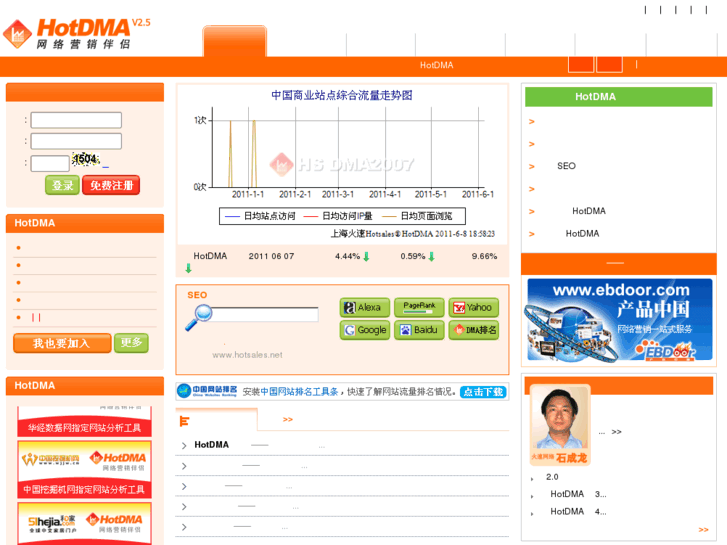Focus the first login input field

[x=76, y=120]
